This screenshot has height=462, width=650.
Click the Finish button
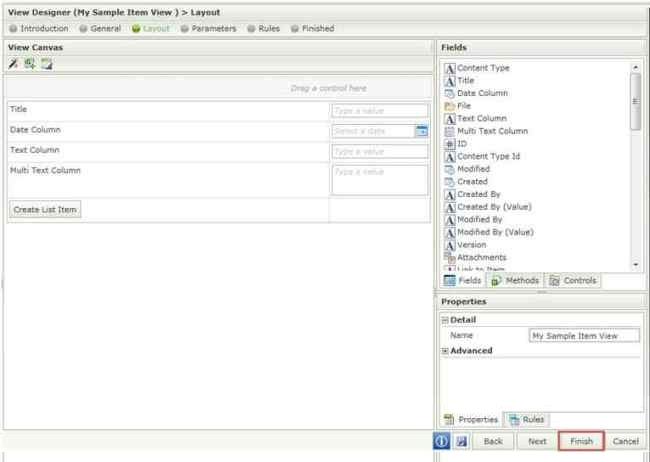point(581,441)
